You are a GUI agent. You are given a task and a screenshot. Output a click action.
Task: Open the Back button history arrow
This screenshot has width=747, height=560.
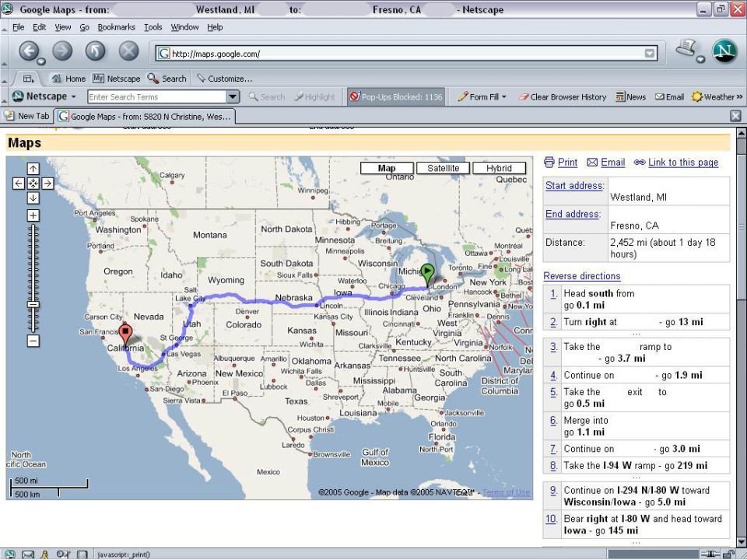click(41, 61)
